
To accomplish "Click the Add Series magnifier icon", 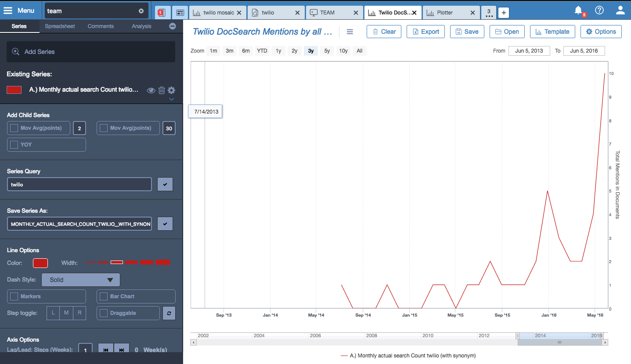I will (15, 52).
